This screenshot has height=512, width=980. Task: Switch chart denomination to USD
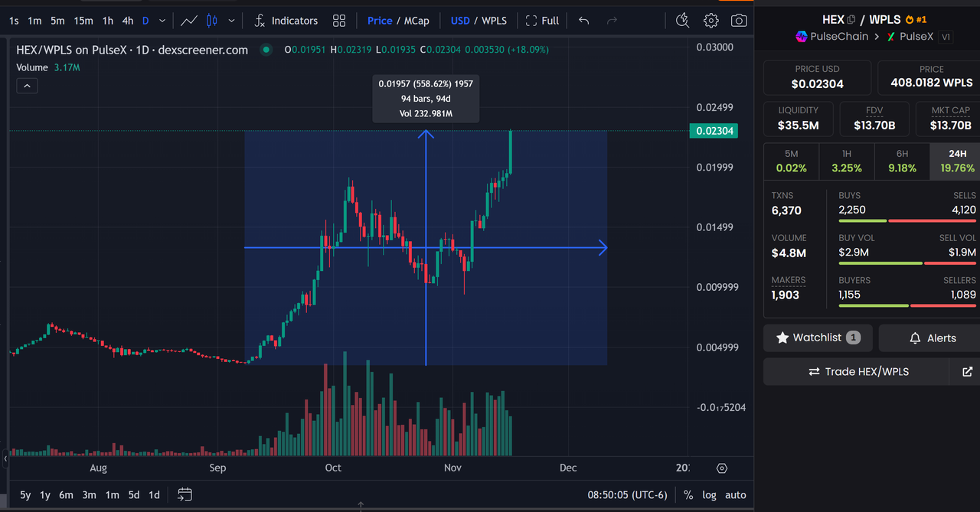click(x=460, y=21)
